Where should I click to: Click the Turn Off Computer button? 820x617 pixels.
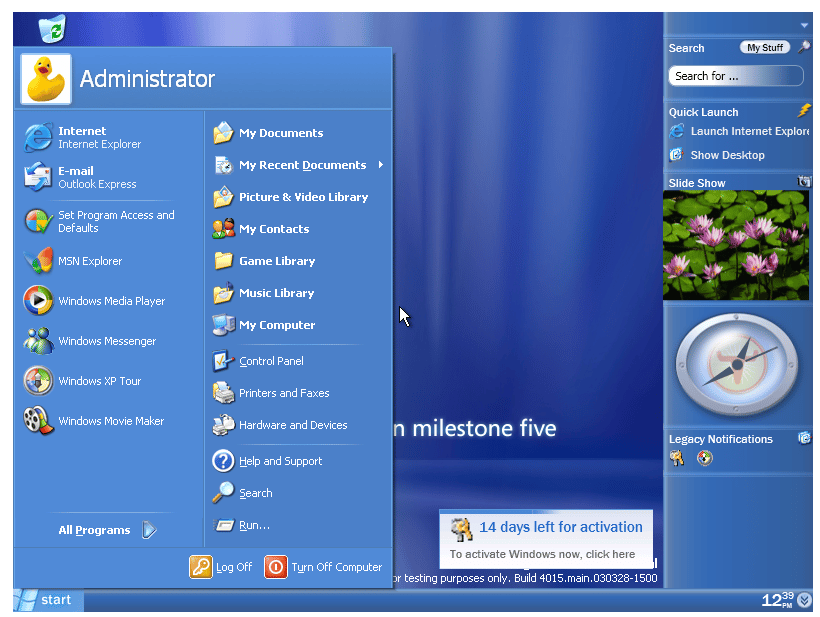[x=324, y=567]
